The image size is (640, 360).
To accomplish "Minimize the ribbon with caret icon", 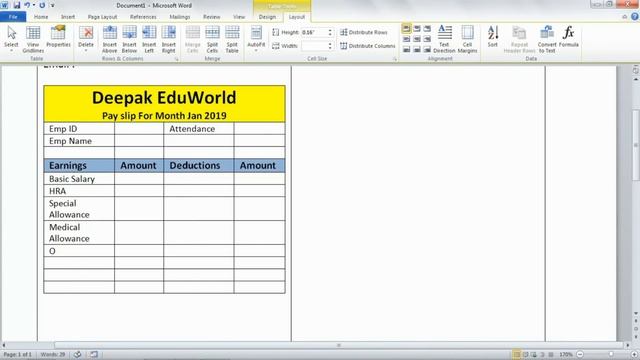I will pyautogui.click(x=624, y=17).
